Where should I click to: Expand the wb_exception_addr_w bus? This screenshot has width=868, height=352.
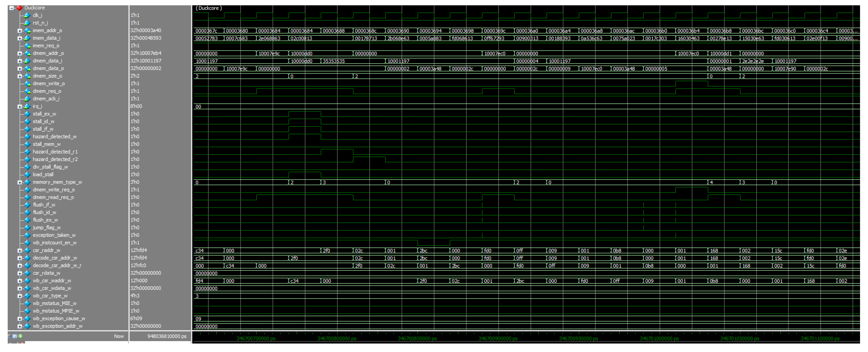coord(20,326)
